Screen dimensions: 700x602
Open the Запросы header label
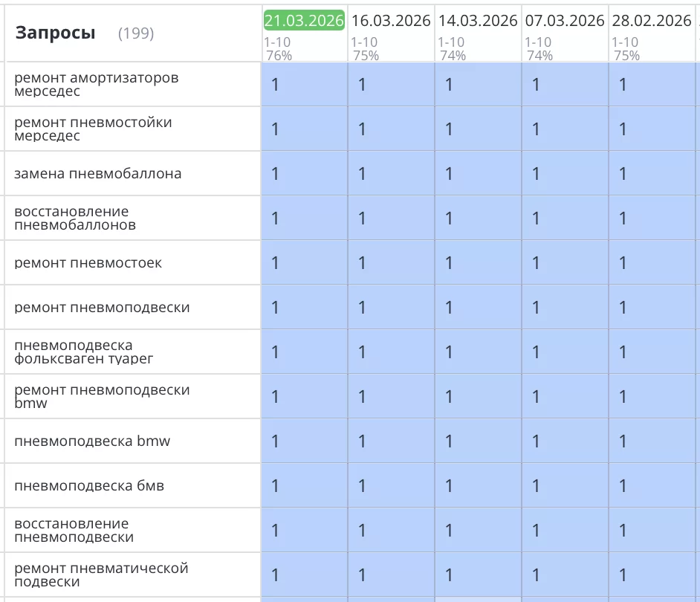pos(54,33)
